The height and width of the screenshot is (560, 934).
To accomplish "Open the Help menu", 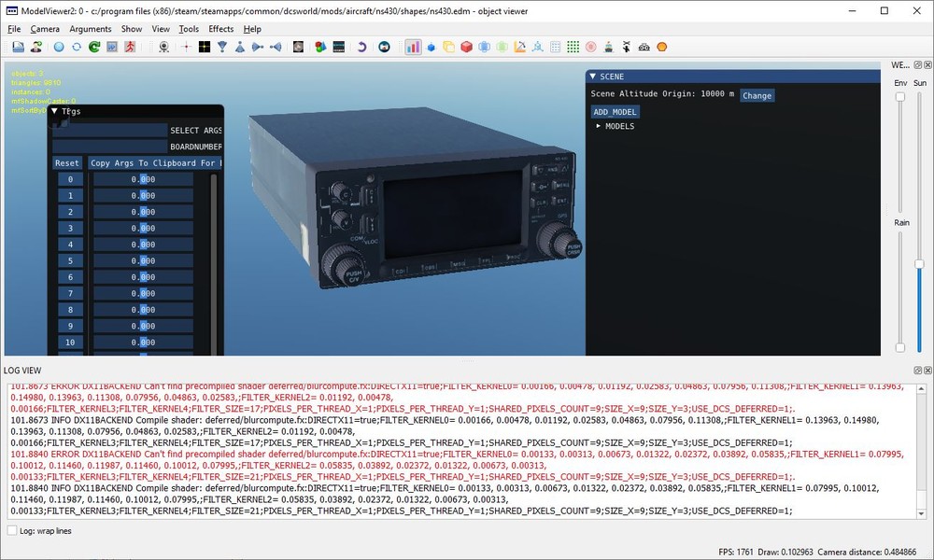I will (x=252, y=29).
